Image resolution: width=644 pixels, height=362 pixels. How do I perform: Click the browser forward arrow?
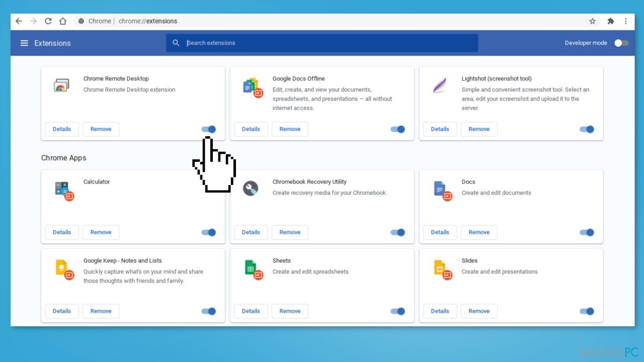[x=33, y=21]
